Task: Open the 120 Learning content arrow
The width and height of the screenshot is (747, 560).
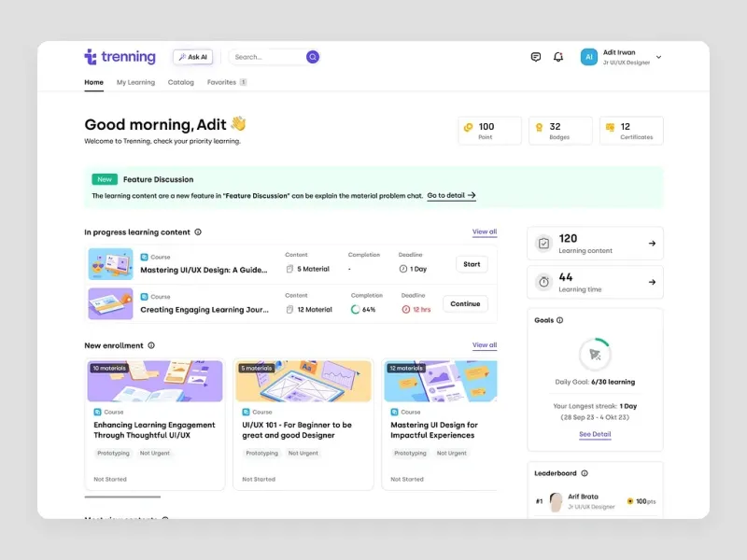Action: pos(652,244)
